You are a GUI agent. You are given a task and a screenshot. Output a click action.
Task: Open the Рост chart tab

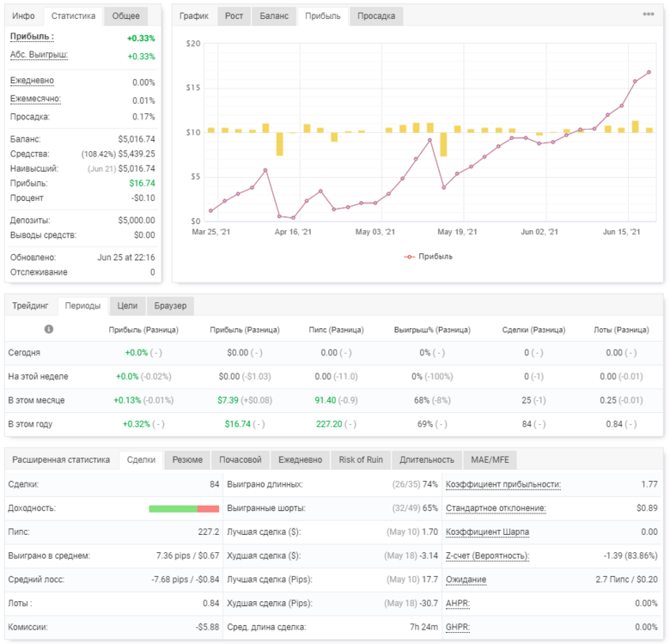click(x=234, y=15)
